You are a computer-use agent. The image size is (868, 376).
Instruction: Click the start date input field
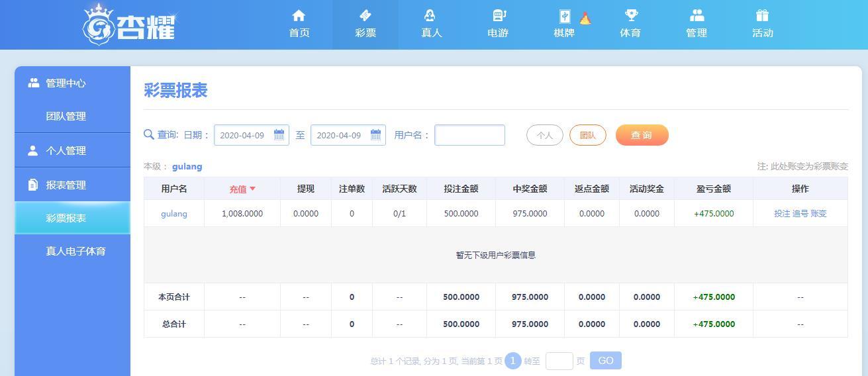pyautogui.click(x=251, y=135)
